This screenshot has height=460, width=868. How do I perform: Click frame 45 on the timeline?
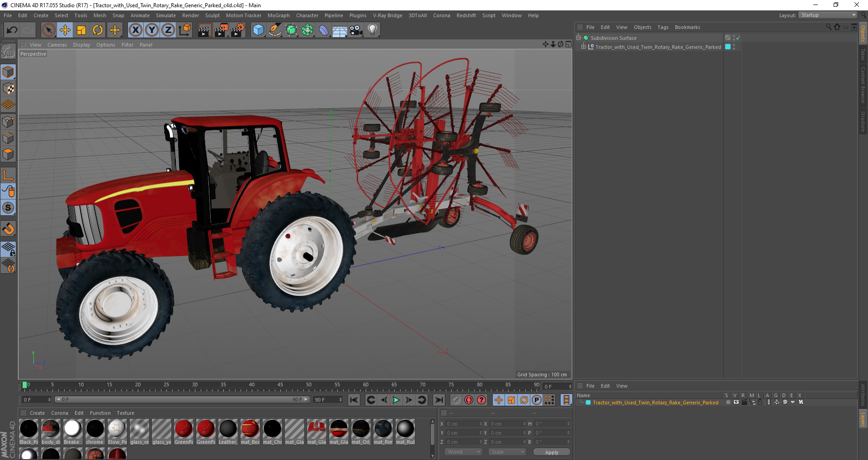(x=280, y=386)
